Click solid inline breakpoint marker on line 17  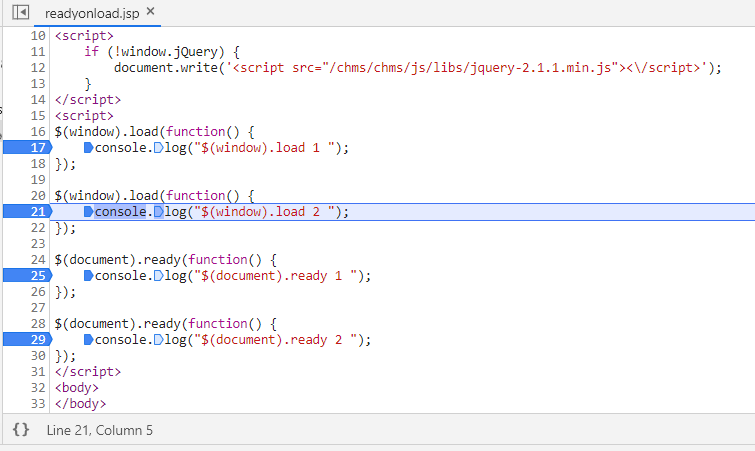coord(89,147)
